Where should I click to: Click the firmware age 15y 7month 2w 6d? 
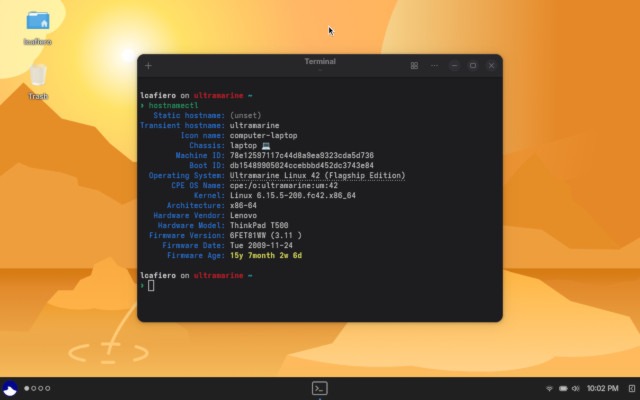pos(266,256)
